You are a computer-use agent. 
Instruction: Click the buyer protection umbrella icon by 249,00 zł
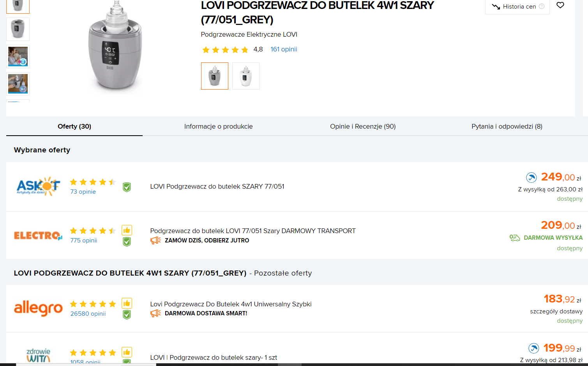click(x=531, y=177)
